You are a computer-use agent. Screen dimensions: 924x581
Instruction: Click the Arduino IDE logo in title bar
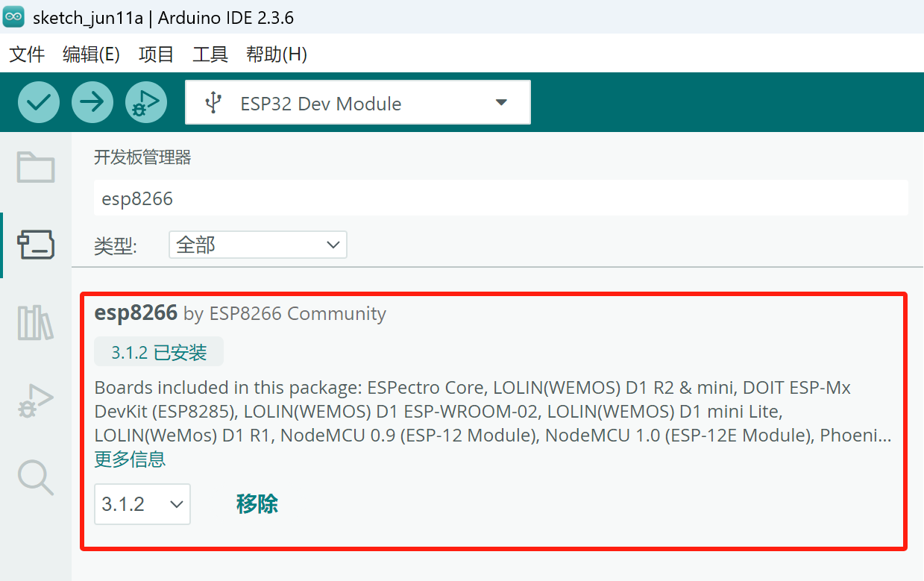13,16
